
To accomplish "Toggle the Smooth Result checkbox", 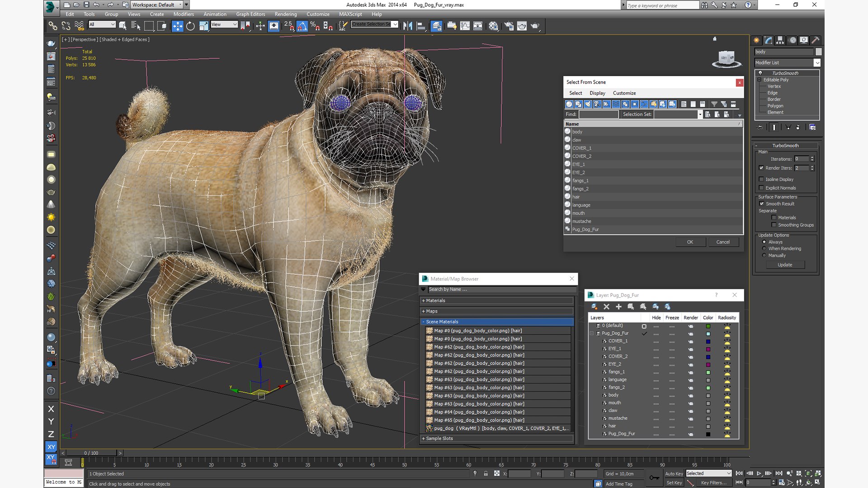I will (762, 204).
